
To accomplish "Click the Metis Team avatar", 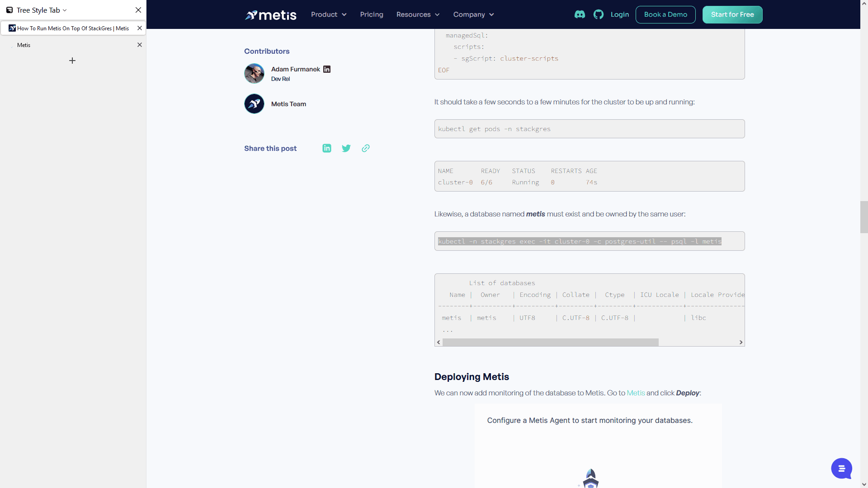I will [254, 103].
